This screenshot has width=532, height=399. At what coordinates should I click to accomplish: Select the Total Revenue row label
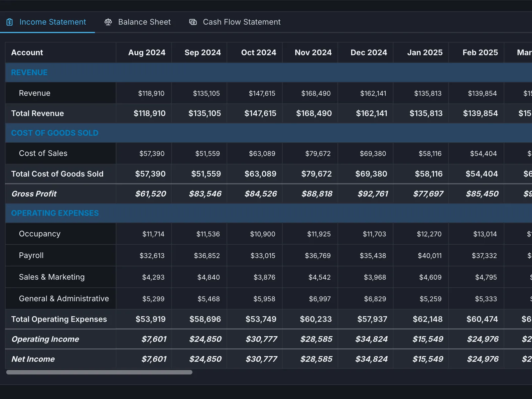pyautogui.click(x=38, y=113)
